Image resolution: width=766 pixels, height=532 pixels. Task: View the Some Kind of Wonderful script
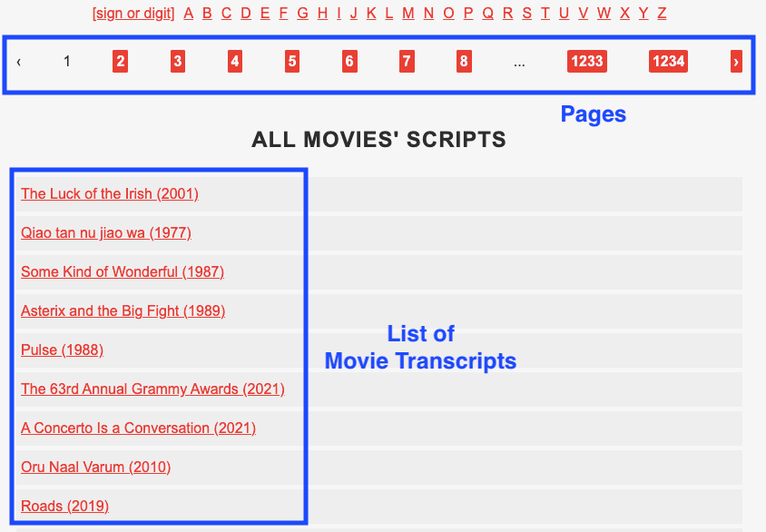click(x=122, y=271)
